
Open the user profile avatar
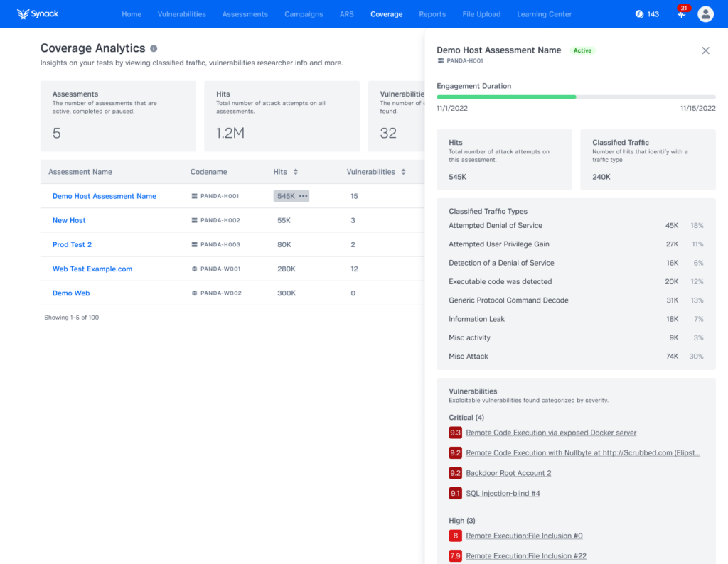(705, 14)
